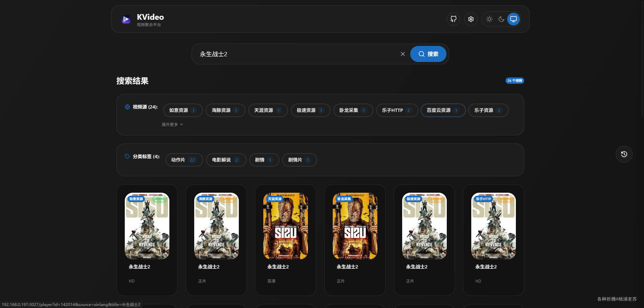Click the KVideo logo icon
The width and height of the screenshot is (644, 308).
[x=126, y=19]
